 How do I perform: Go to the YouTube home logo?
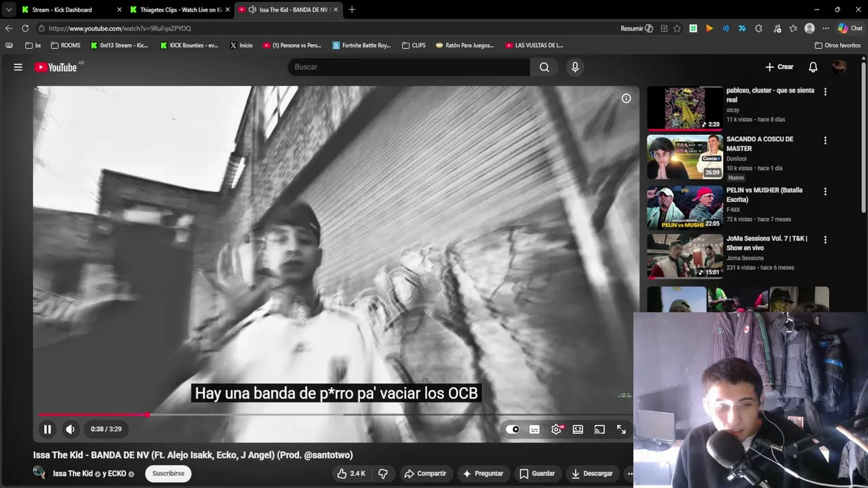56,67
